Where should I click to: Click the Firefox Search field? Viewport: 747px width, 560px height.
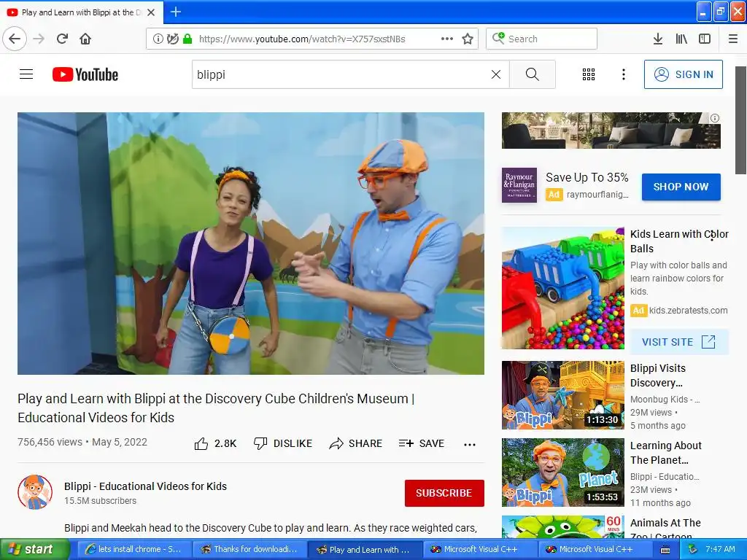click(542, 39)
